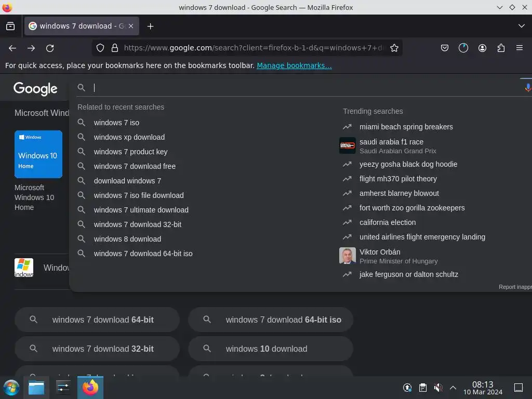
Task: Open the shield-shaped sync progress toolbar icon
Action: [x=463, y=48]
